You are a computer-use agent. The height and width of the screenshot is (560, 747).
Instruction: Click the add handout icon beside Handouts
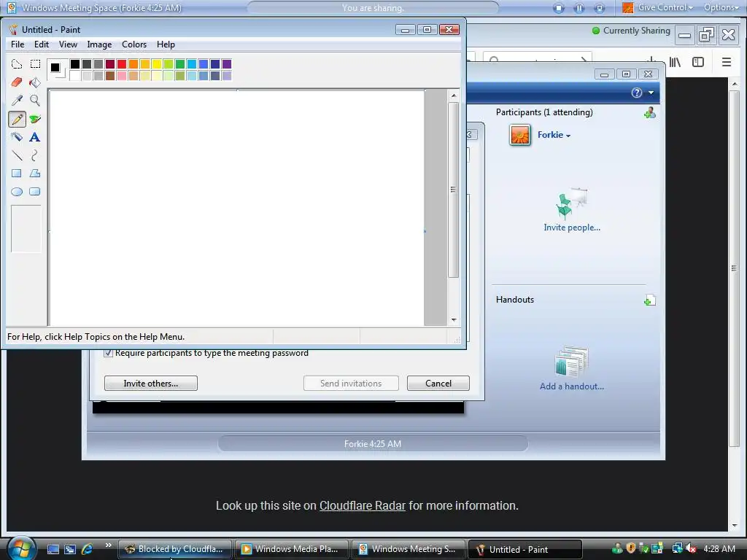(650, 300)
